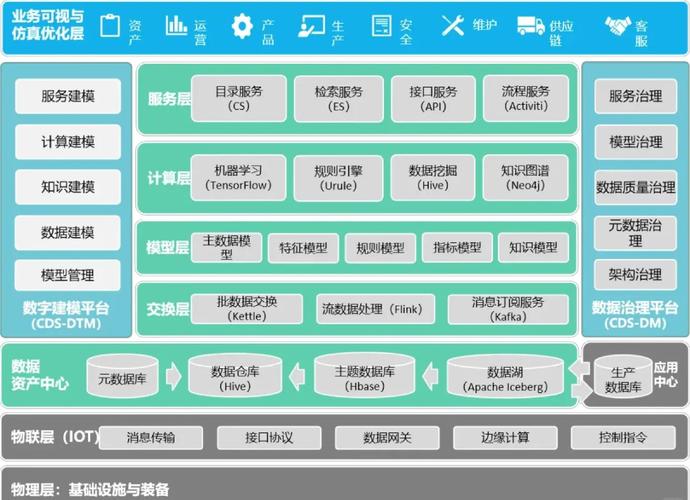Image resolution: width=690 pixels, height=500 pixels.
Task: Click the 模型管理 box
Action: click(68, 276)
